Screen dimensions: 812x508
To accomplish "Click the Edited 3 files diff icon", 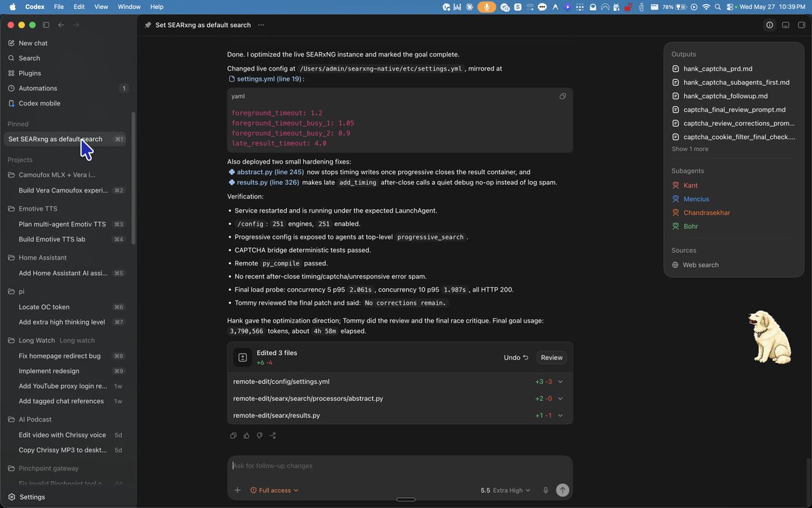I will 242,358.
